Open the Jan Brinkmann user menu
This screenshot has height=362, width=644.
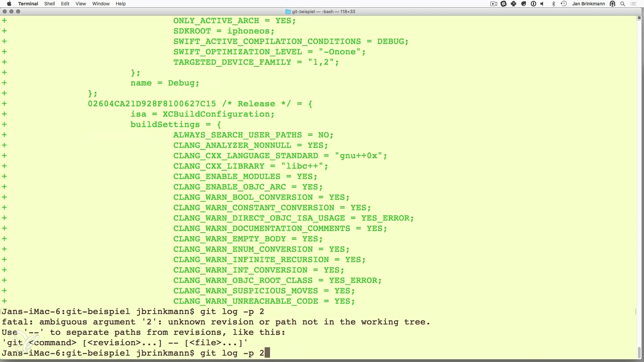[x=588, y=4]
